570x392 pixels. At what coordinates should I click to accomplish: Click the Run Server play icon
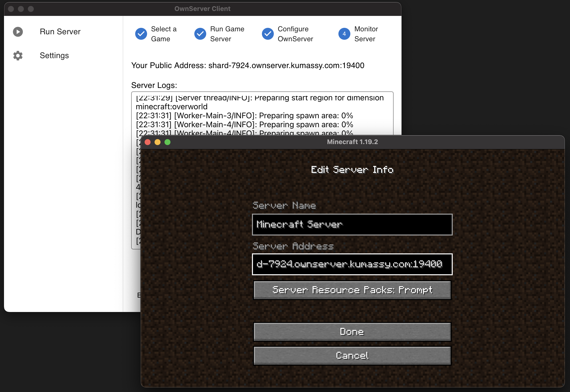pyautogui.click(x=18, y=32)
